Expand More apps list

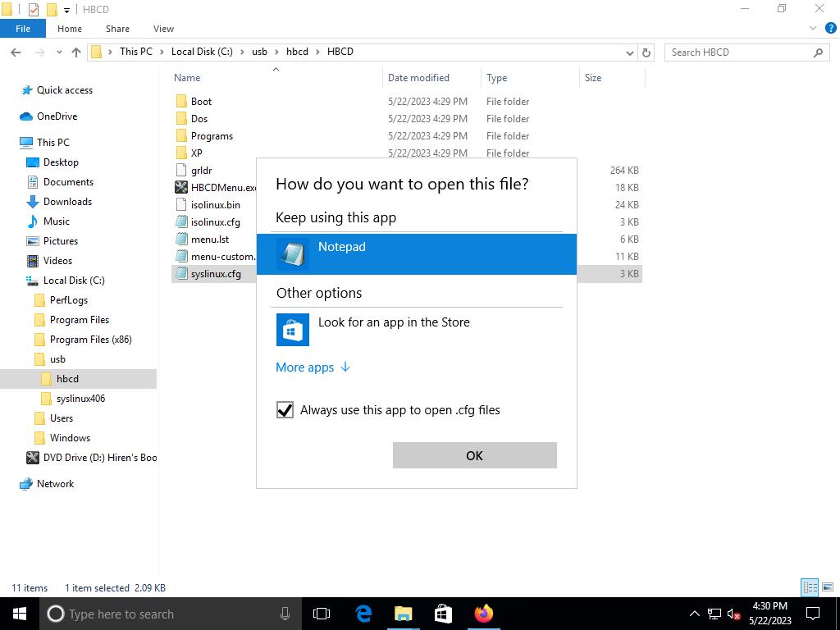313,367
